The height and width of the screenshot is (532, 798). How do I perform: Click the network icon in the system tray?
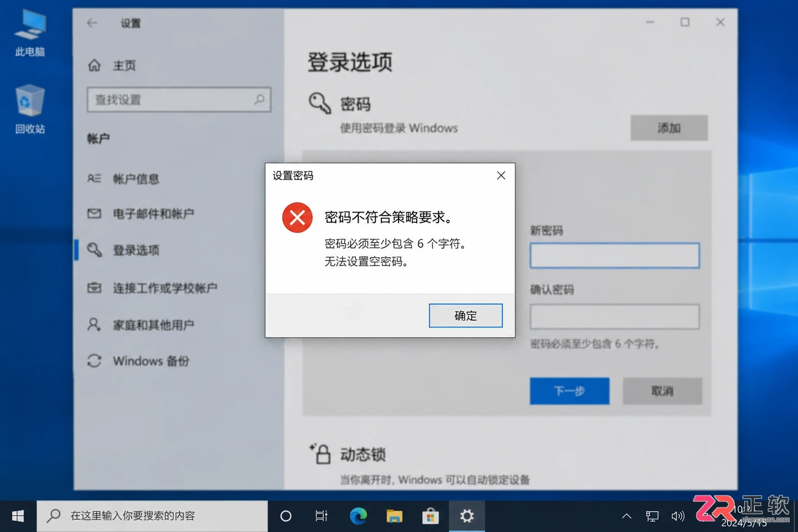(x=652, y=516)
